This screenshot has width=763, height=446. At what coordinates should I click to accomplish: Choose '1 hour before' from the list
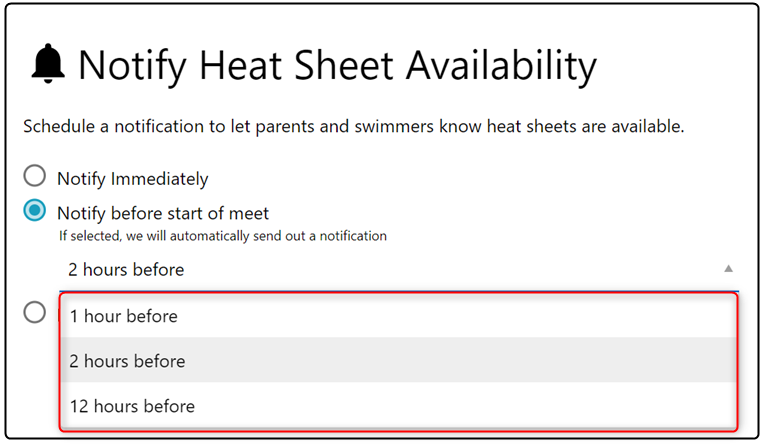point(123,316)
